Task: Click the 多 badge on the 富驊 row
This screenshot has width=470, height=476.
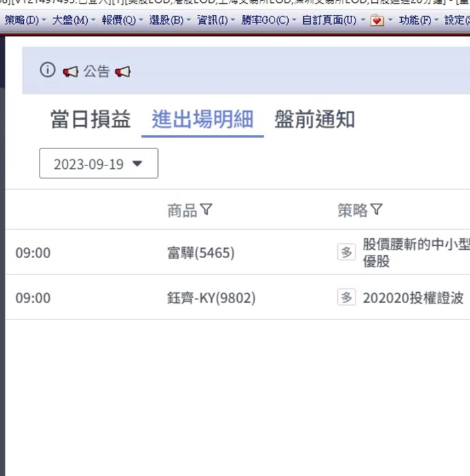Action: click(347, 252)
